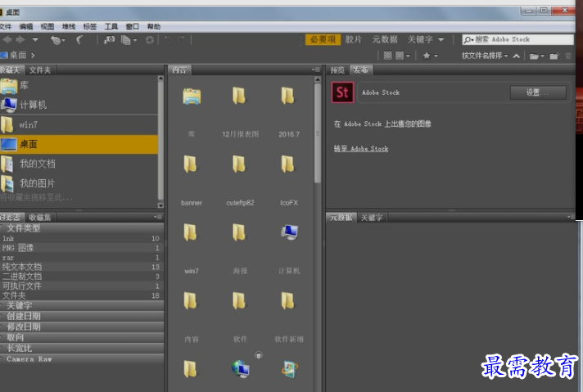This screenshot has height=392, width=583.
Task: Click the reveal recent files boomerang icon
Action: pos(56,40)
